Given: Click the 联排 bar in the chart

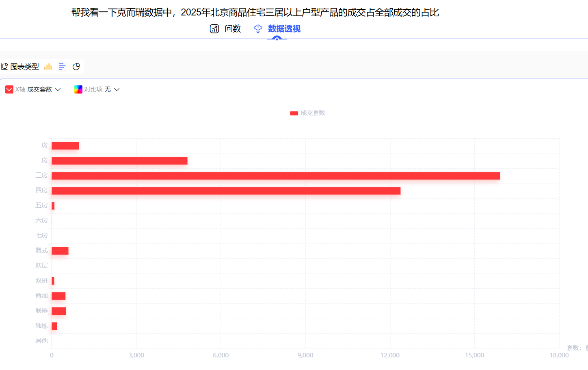Looking at the screenshot, I should pos(58,311).
